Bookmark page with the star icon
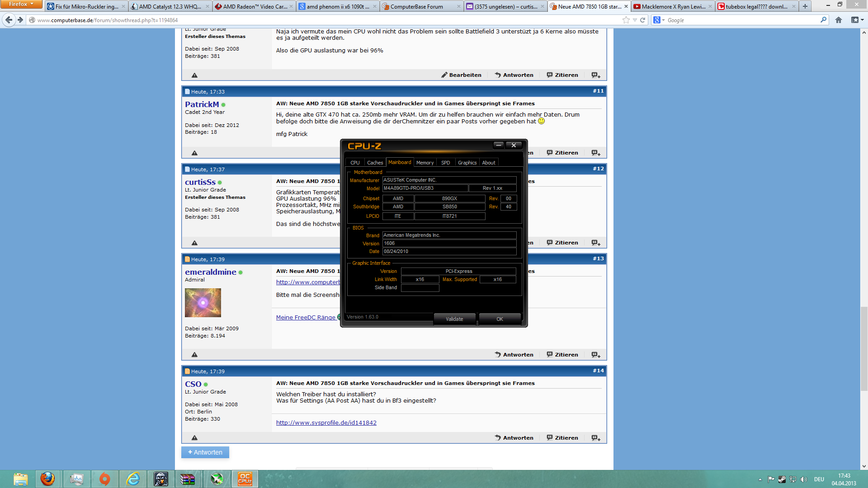 [x=626, y=20]
